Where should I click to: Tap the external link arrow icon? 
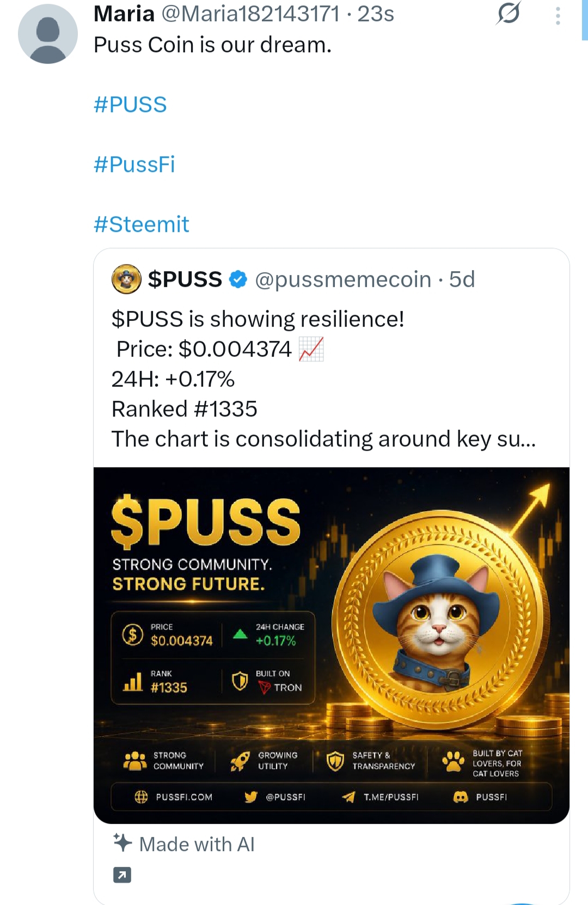122,875
